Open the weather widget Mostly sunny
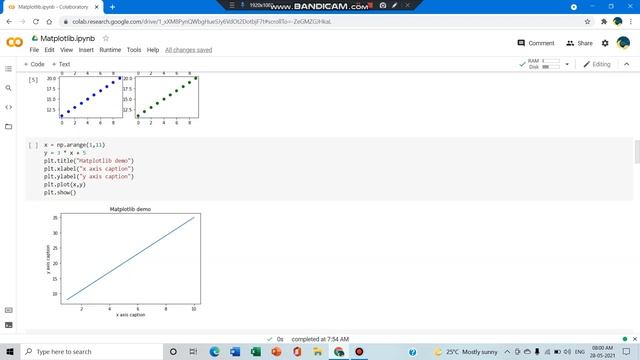This screenshot has width=640, height=360. [466, 351]
